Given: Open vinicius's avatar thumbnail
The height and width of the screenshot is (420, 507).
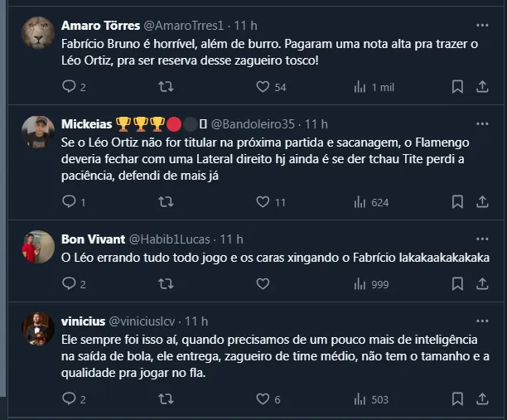Looking at the screenshot, I should coord(38,328).
